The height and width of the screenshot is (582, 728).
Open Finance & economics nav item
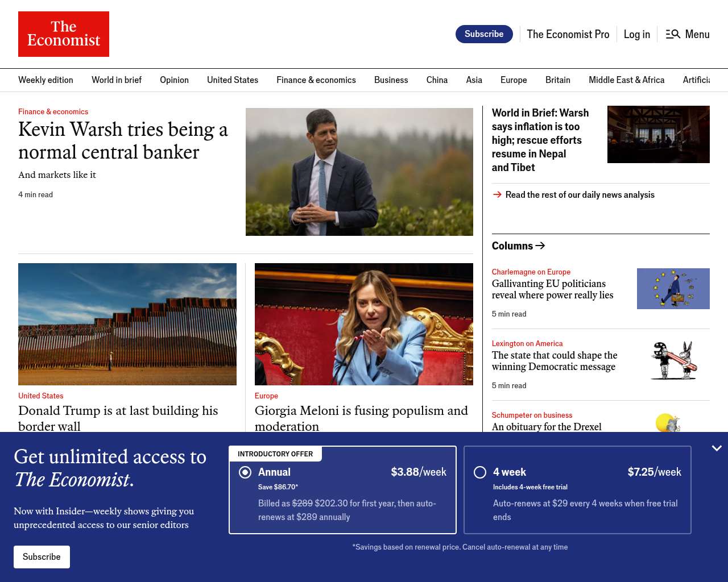(316, 80)
